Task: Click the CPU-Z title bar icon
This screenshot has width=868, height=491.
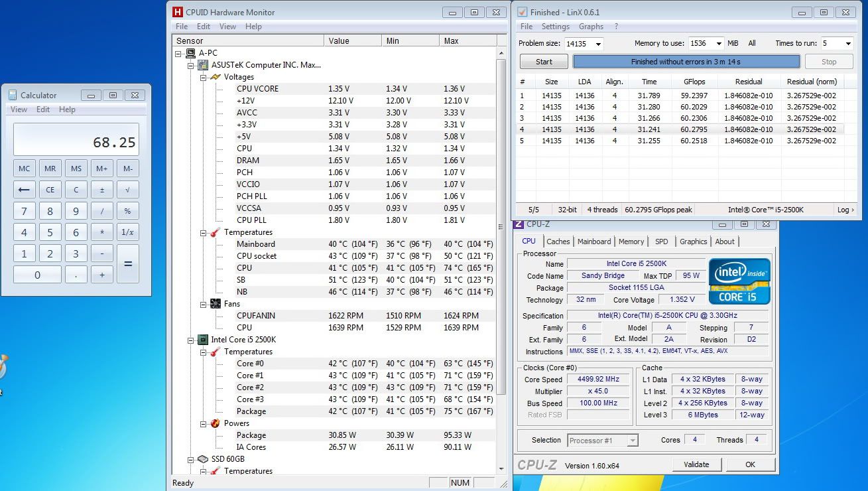Action: tap(519, 224)
